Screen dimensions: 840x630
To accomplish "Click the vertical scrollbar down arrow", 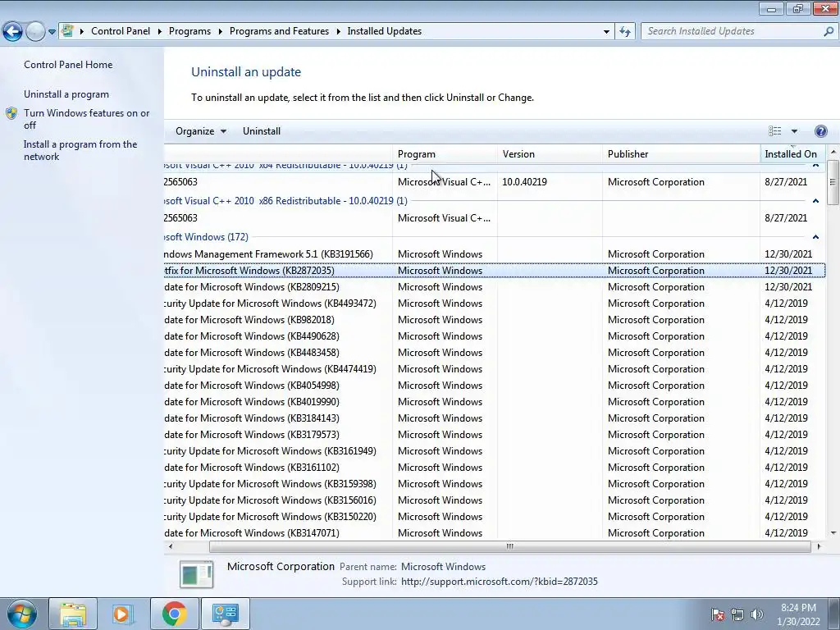I will [833, 533].
